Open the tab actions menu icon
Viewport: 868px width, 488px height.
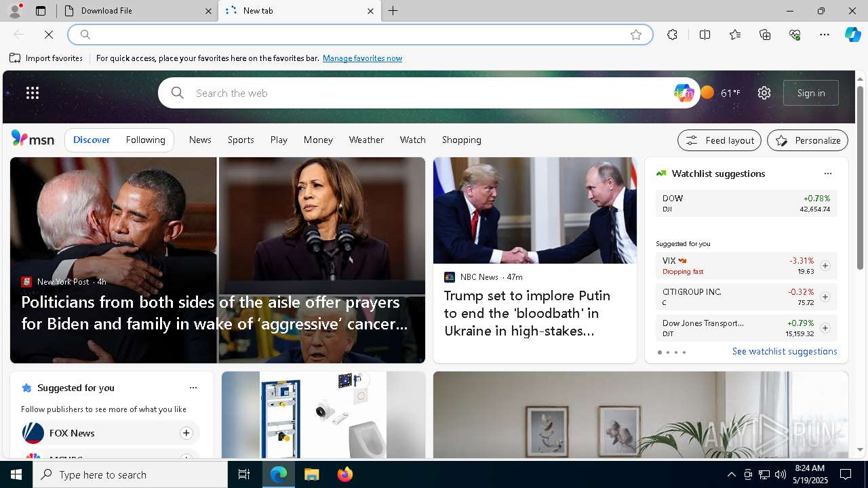coord(41,11)
